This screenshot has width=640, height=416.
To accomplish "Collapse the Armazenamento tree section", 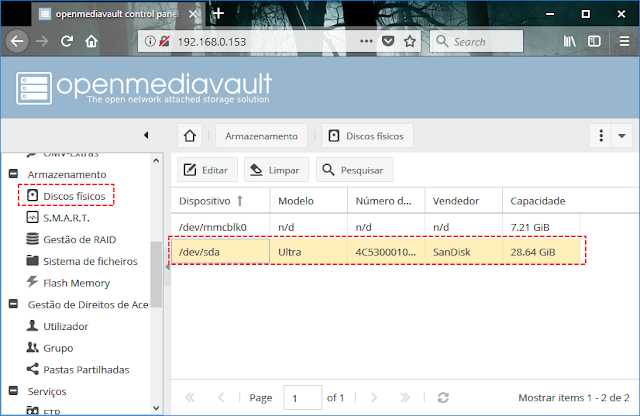I will (13, 174).
